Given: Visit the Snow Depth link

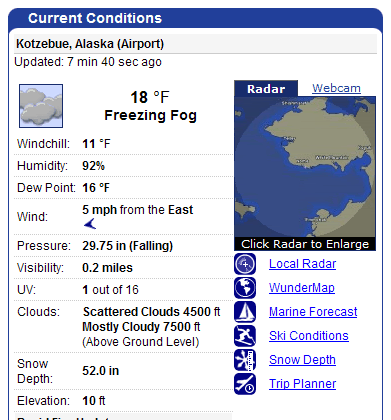Looking at the screenshot, I should 302,360.
